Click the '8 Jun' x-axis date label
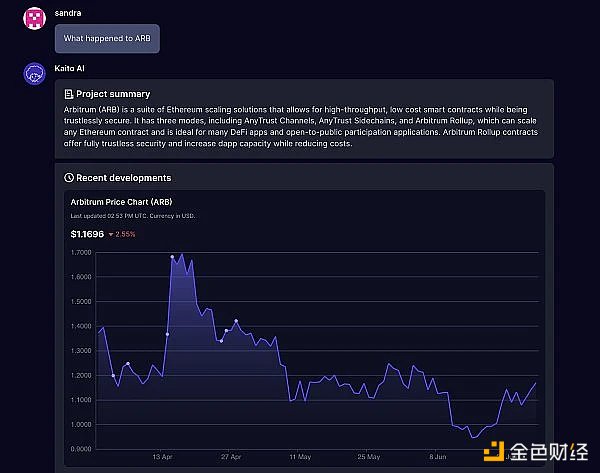This screenshot has width=600, height=473. (x=438, y=457)
